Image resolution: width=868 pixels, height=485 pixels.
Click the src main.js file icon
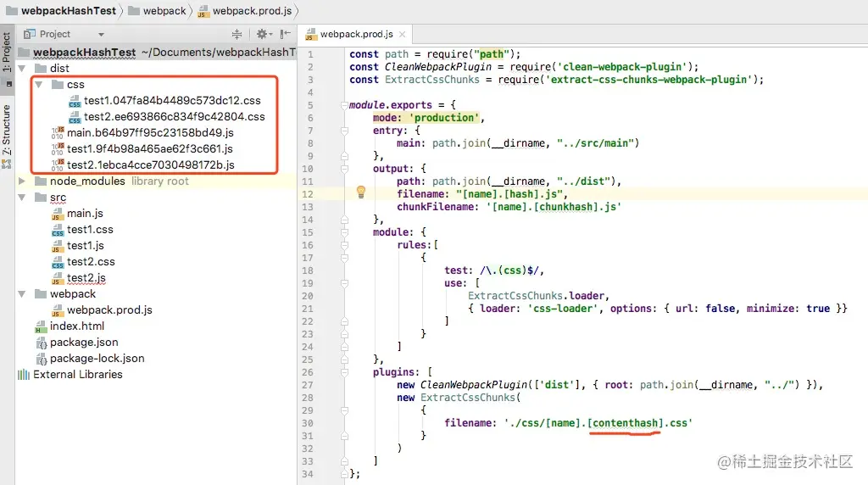pyautogui.click(x=58, y=214)
